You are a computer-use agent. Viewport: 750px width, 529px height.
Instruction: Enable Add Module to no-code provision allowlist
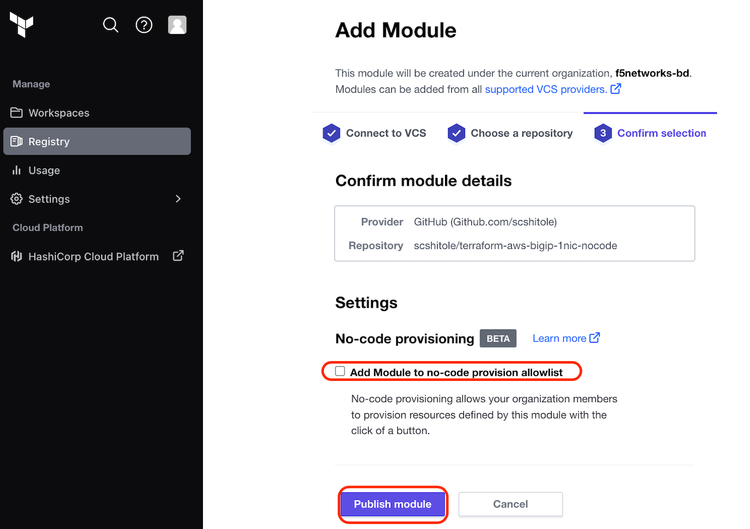pos(340,371)
